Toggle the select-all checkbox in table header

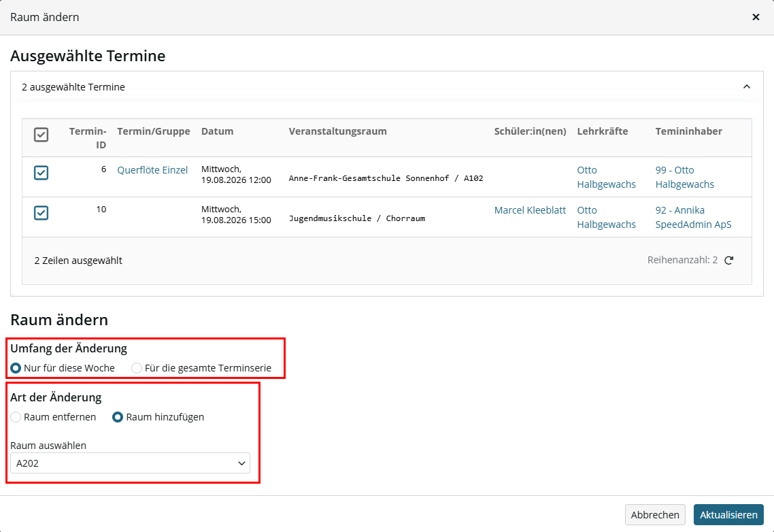[x=41, y=134]
